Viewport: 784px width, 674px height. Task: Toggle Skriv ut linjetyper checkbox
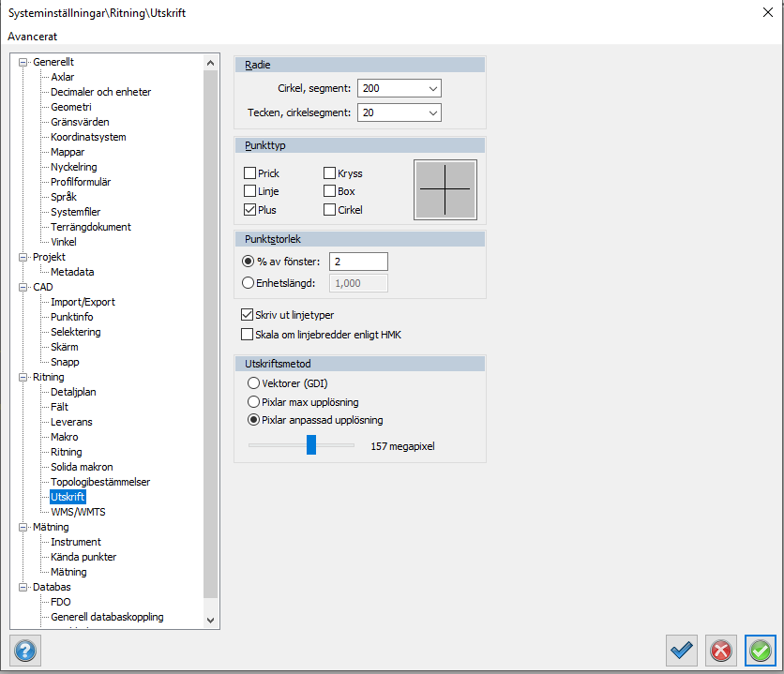click(x=248, y=314)
